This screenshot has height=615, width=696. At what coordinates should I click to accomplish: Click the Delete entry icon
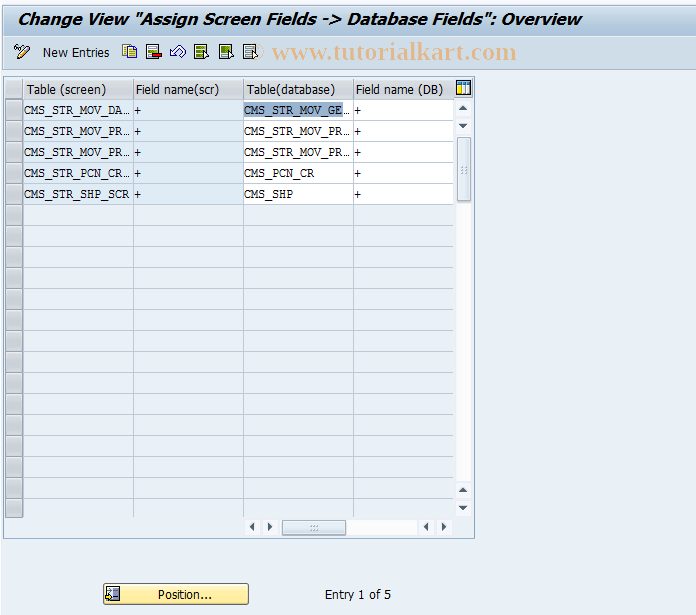pyautogui.click(x=154, y=52)
